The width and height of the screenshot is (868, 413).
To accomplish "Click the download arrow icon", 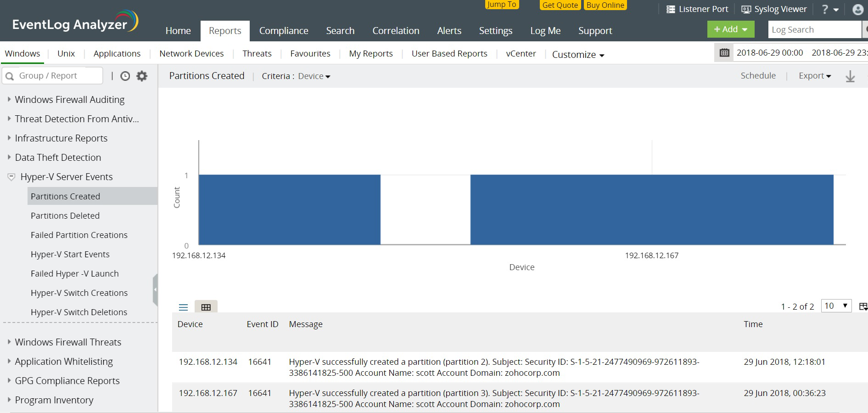I will coord(850,76).
